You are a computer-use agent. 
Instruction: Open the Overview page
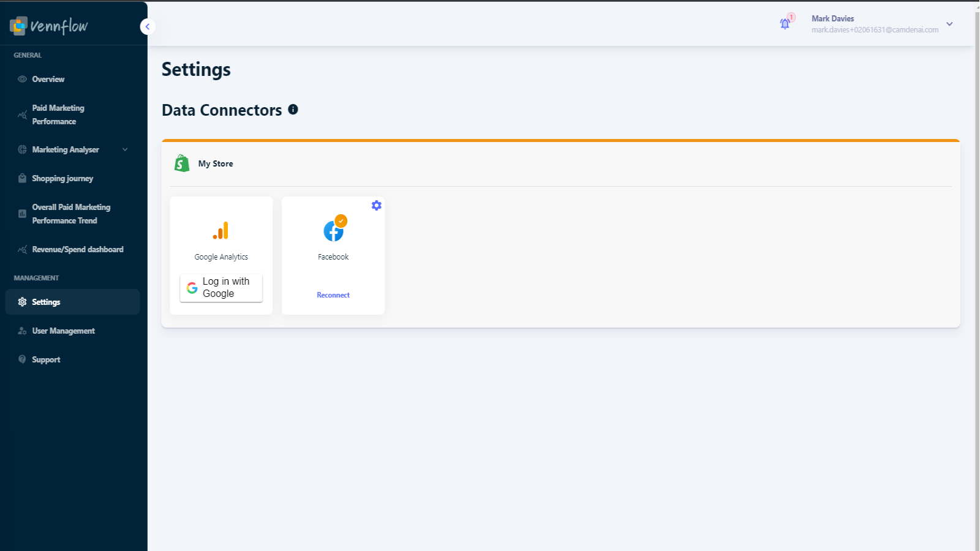point(73,79)
